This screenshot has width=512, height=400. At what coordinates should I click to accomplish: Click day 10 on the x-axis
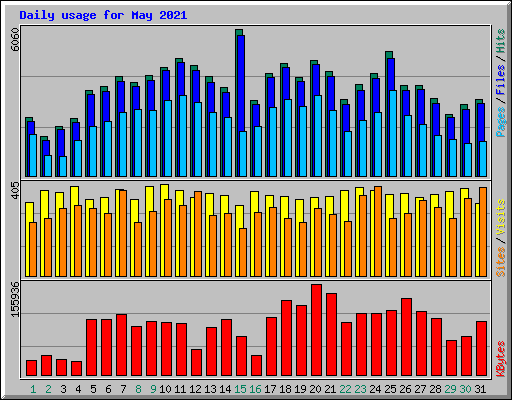tap(165, 389)
